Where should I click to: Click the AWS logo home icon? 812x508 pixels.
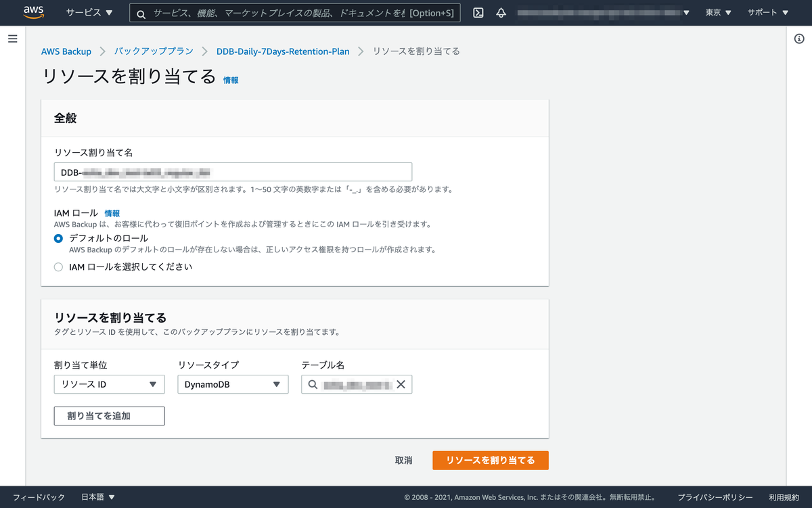click(x=33, y=12)
